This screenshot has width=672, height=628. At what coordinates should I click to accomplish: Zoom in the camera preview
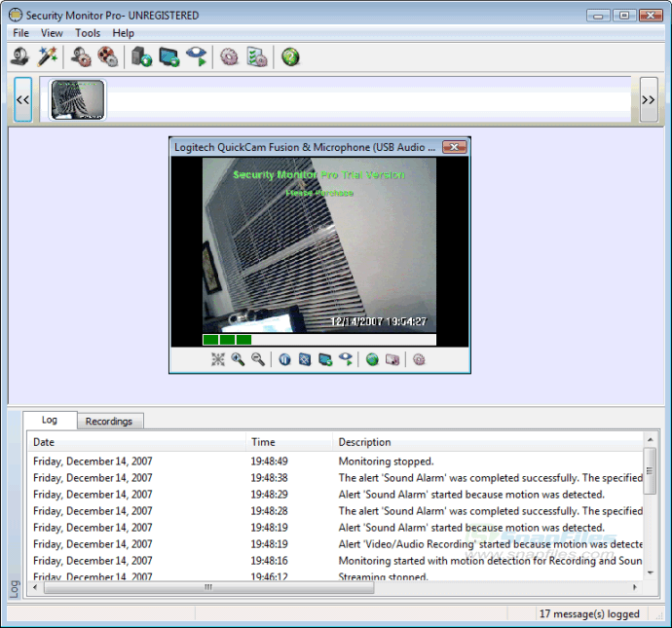pos(238,359)
